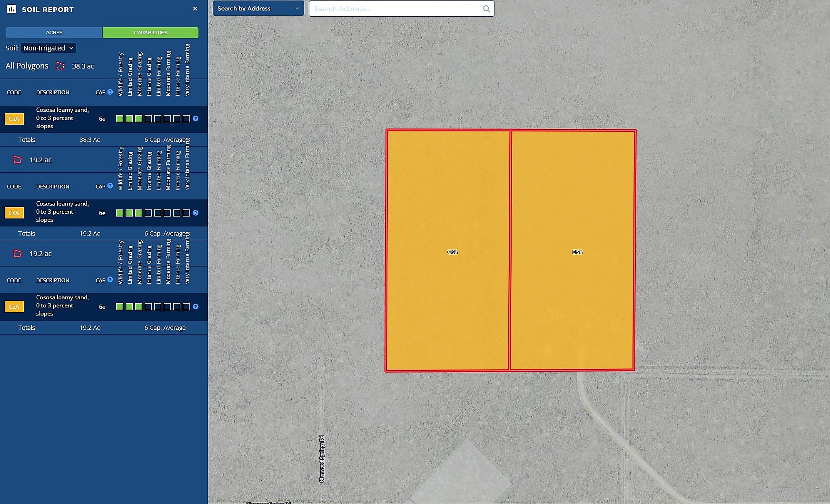Click the CAP help icon in All Polygons header
The image size is (830, 504).
pyautogui.click(x=110, y=92)
